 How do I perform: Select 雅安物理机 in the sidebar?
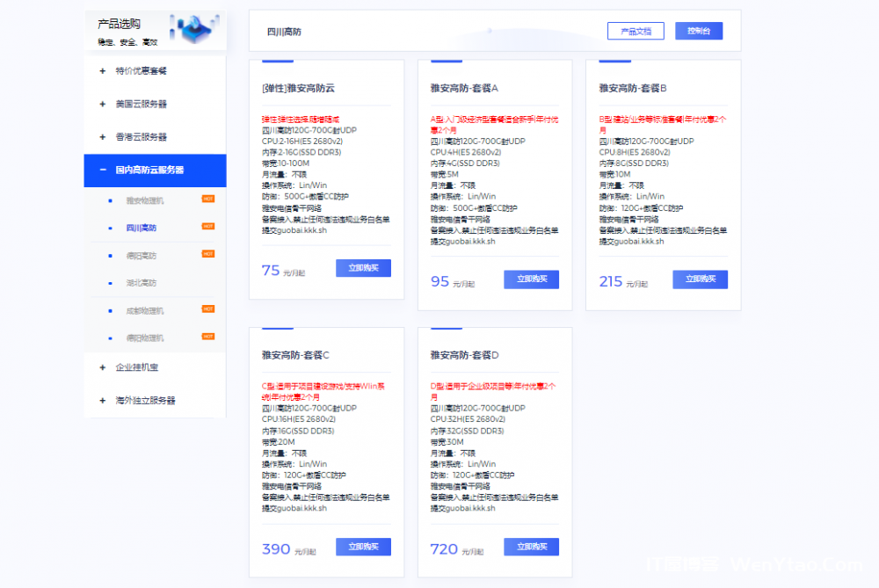[145, 200]
